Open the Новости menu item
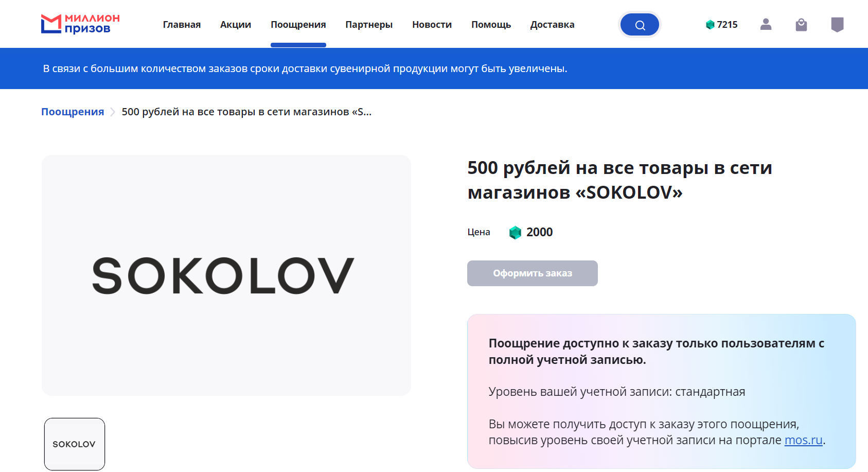Viewport: 868px width, 472px height. [x=432, y=25]
